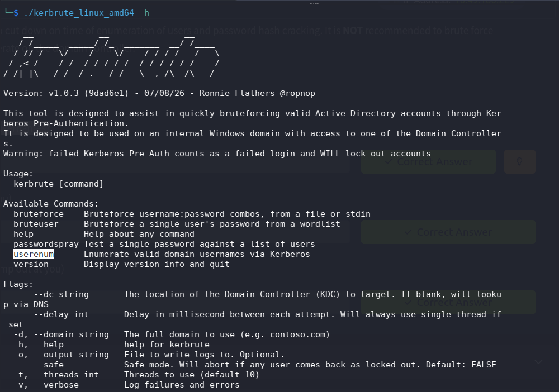Click the @ropnop handle
Image resolution: width=559 pixels, height=392 pixels.
(x=297, y=93)
